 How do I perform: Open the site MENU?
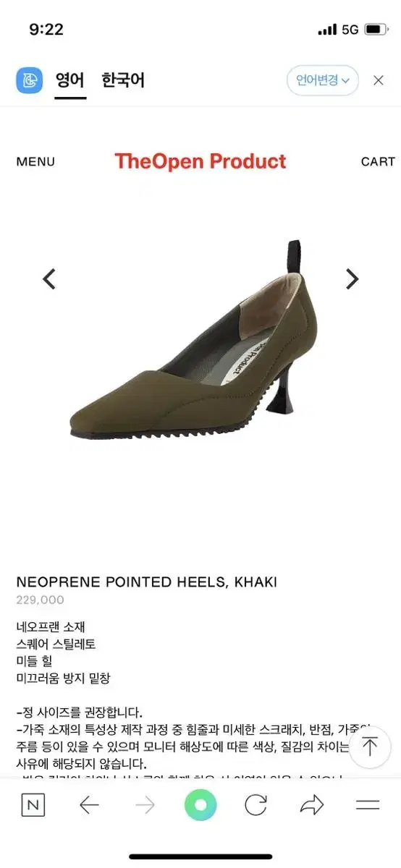click(35, 162)
